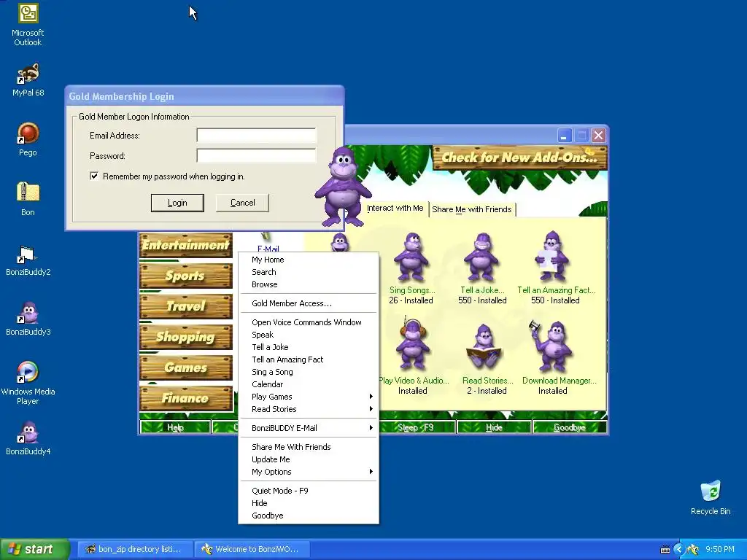
Task: Expand hidden system tray icons arrow
Action: [x=679, y=550]
